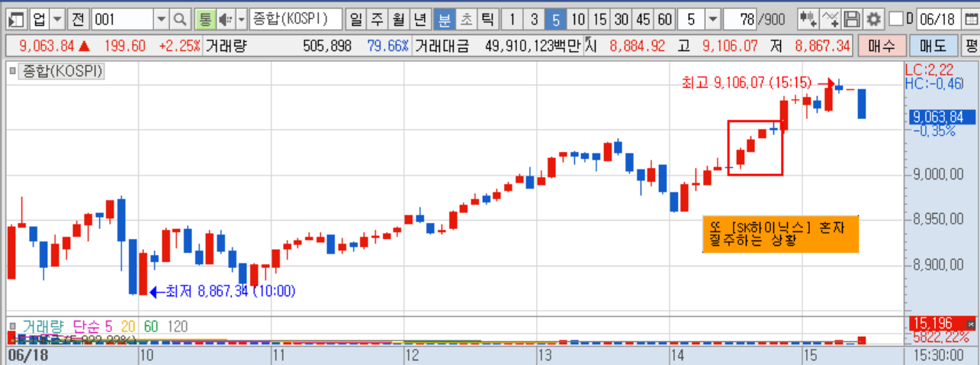
Task: Click the orange SK하이닉스 annotation box
Action: coord(780,234)
